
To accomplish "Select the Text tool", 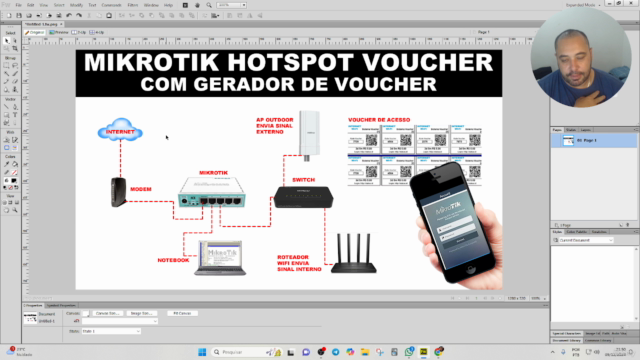I will [x=15, y=115].
